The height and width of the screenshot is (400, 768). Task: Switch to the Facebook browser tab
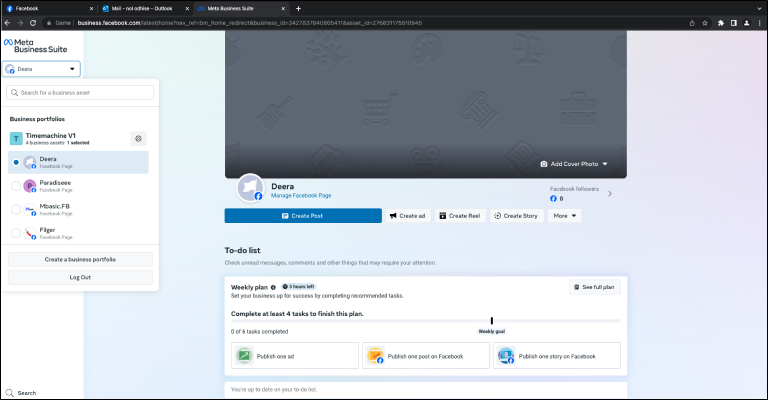(x=49, y=8)
